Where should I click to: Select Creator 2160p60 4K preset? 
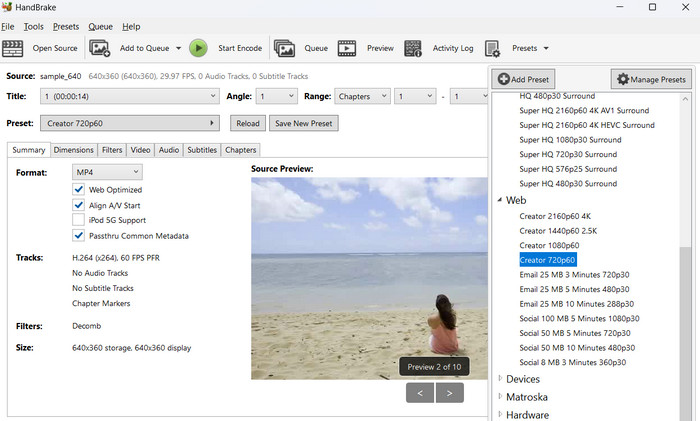[555, 216]
